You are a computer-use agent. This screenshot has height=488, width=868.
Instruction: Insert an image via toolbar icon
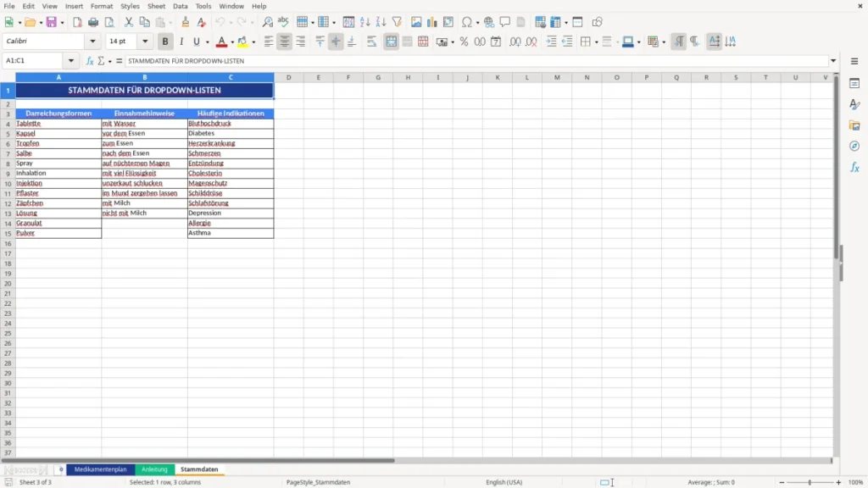416,22
